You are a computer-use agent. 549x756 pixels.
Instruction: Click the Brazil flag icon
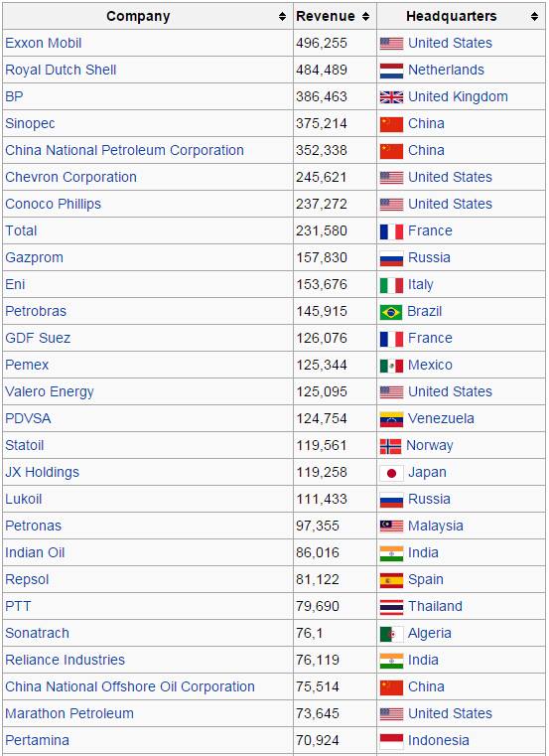coord(391,312)
